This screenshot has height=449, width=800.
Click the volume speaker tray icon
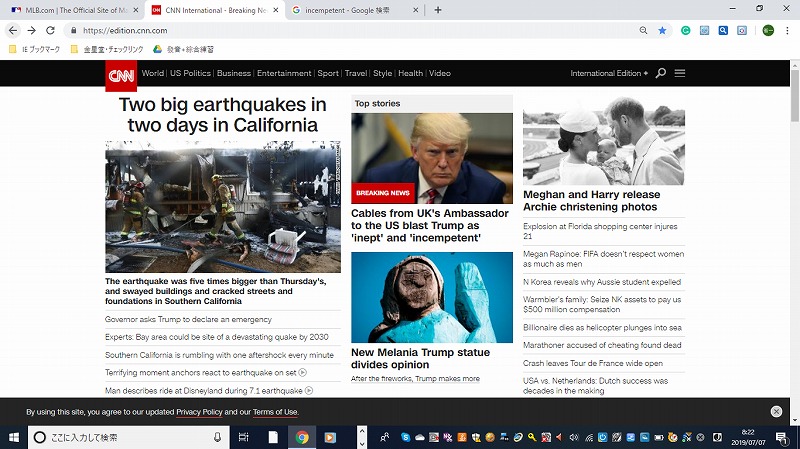pos(574,437)
